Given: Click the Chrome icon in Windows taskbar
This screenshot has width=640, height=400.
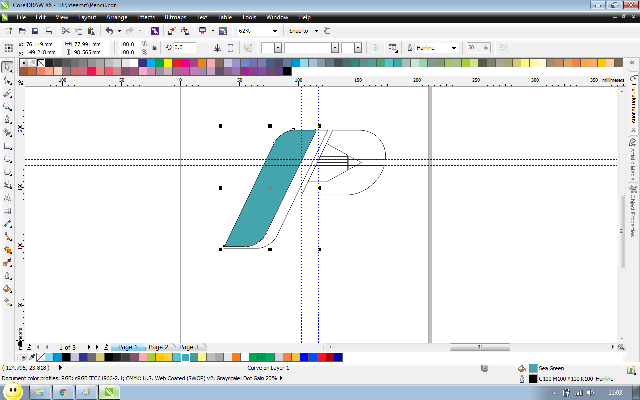Looking at the screenshot, I should (62, 392).
